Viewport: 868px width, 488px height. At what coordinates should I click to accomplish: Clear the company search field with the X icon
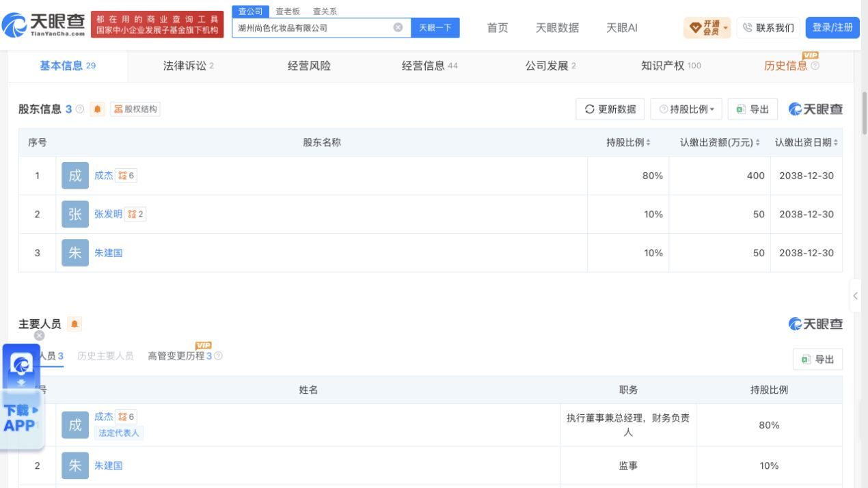point(398,28)
